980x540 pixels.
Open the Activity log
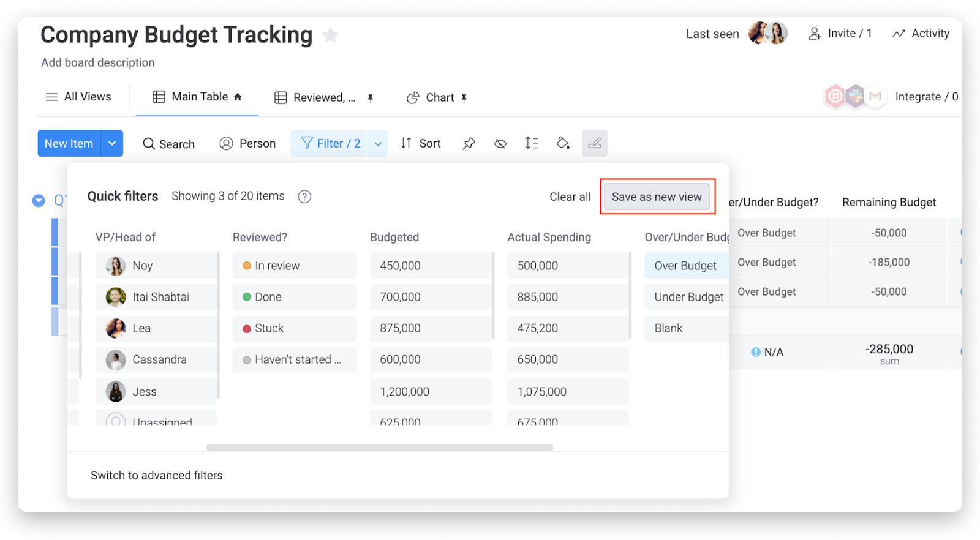[921, 34]
